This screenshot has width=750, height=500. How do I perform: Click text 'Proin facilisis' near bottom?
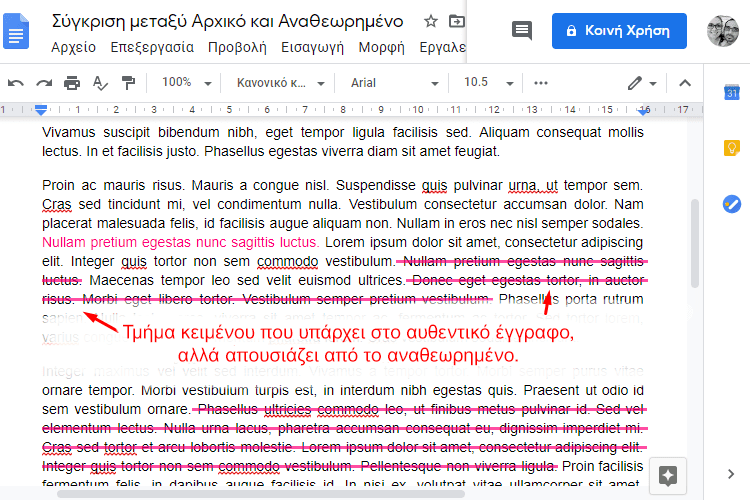[603, 467]
